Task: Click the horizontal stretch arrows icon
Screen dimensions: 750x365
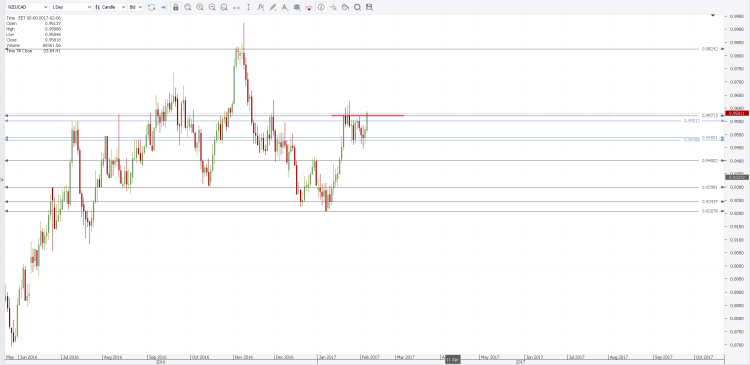Action: point(236,7)
